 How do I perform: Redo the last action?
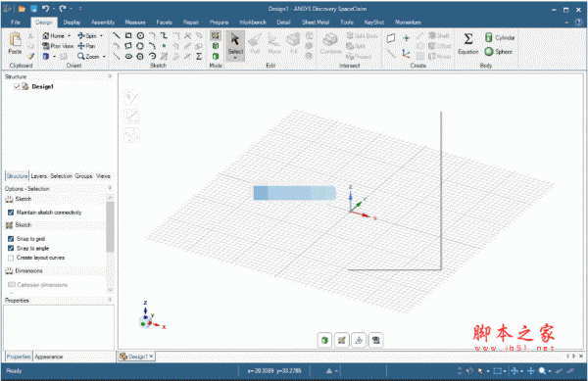63,9
